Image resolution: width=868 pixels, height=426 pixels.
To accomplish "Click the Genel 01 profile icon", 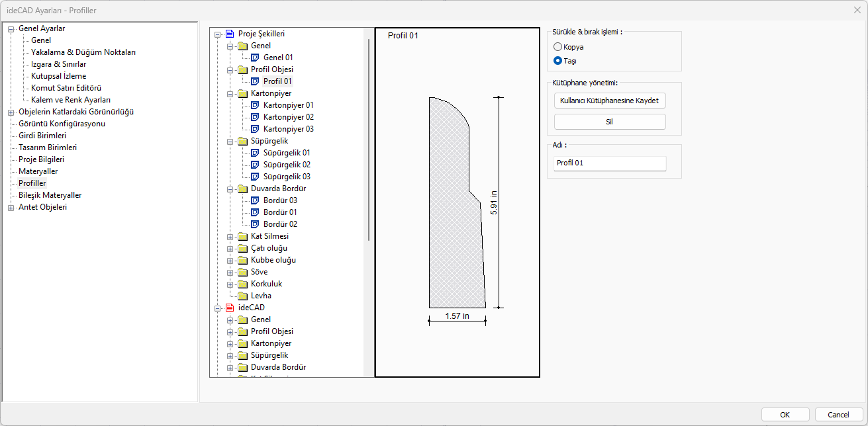I will pyautogui.click(x=255, y=58).
